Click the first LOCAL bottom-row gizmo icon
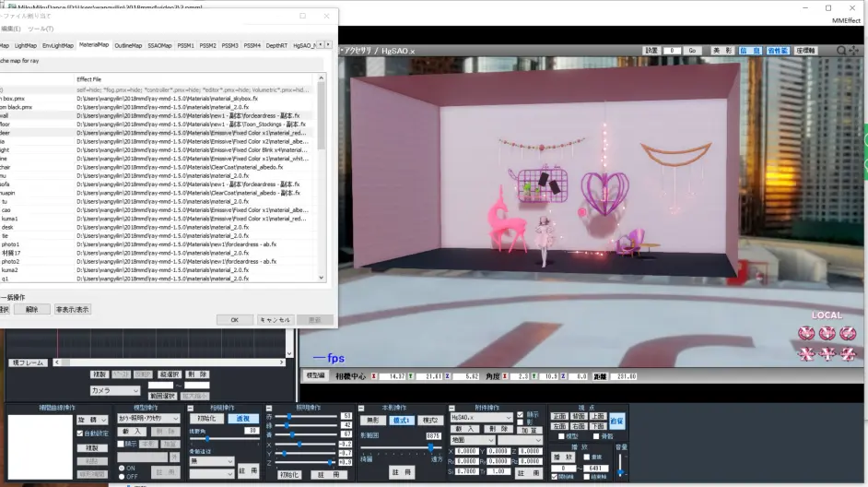Image resolution: width=868 pixels, height=487 pixels. point(806,353)
